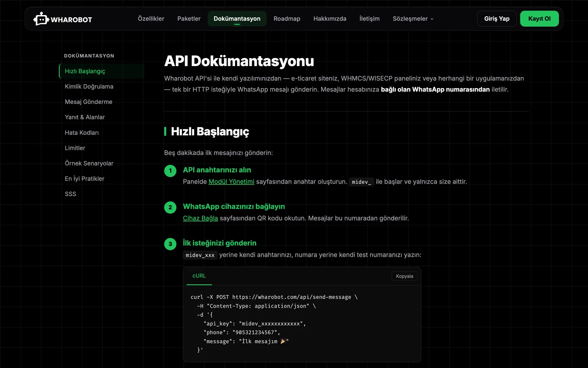Click the midev_ inline code chip

tap(361, 182)
